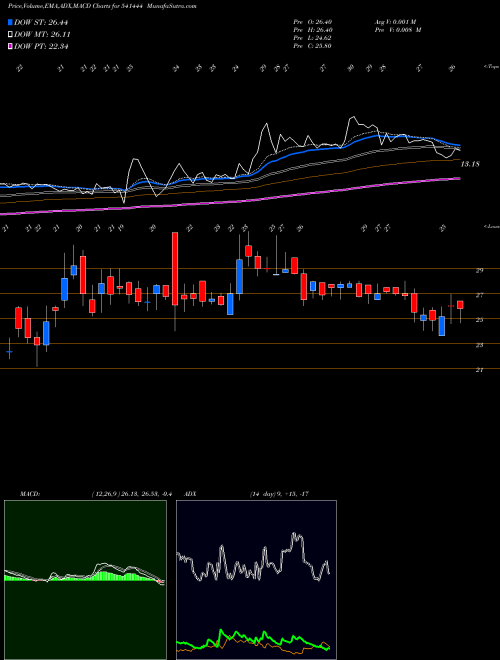Image resolution: width=500 pixels, height=660 pixels.
Task: Click the 23 price axis label
Action: coord(479,345)
